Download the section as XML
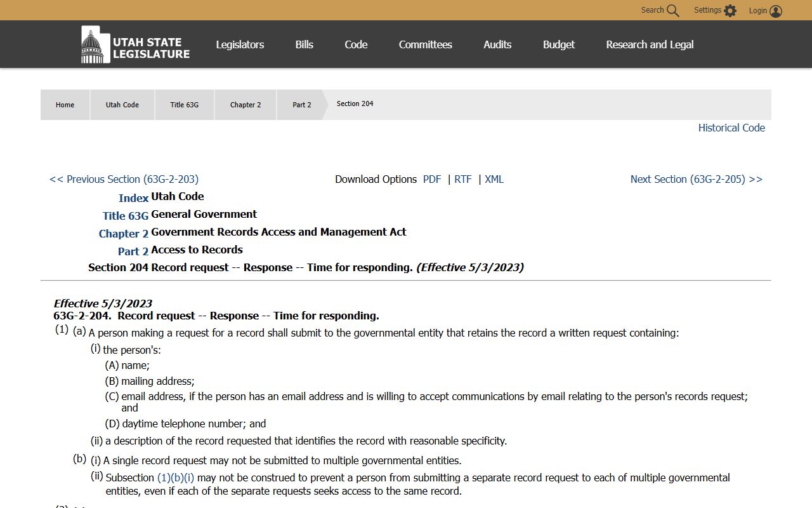 [494, 179]
